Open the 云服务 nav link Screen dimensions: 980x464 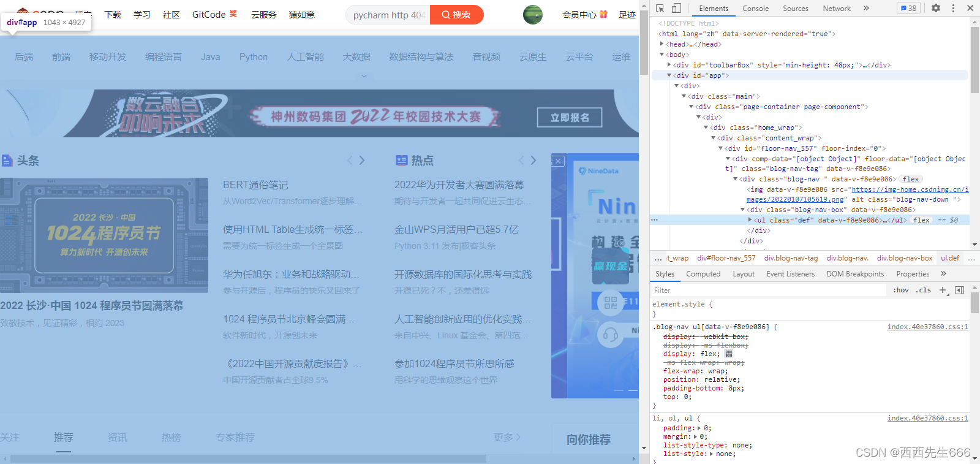[x=264, y=15]
